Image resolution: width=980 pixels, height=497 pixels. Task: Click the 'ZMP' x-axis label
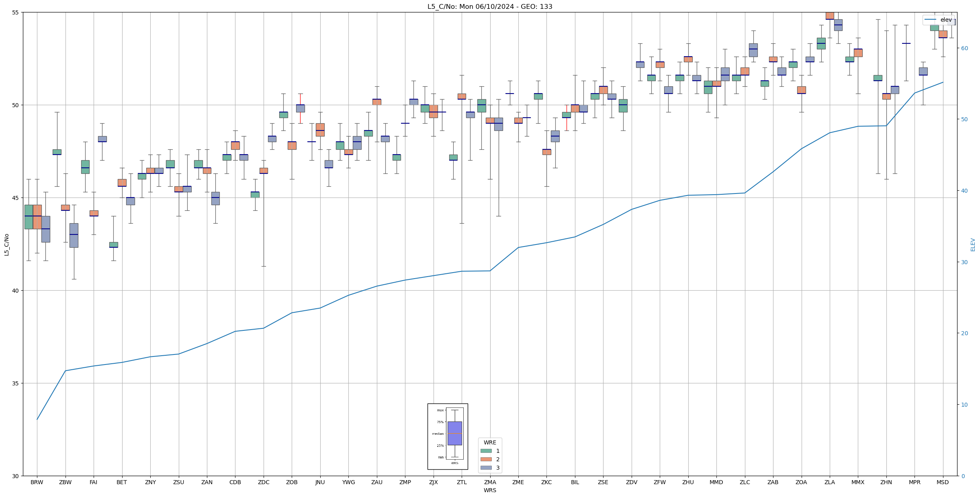tap(405, 482)
